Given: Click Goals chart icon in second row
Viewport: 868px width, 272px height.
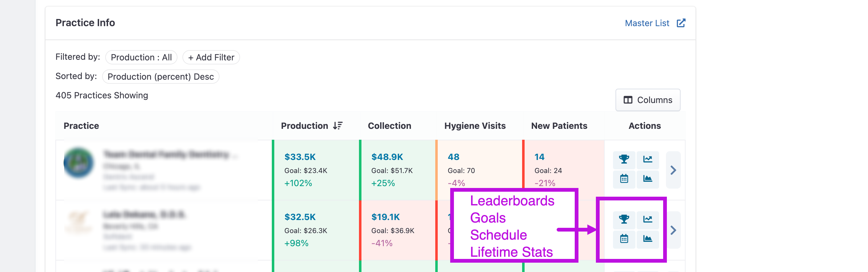Looking at the screenshot, I should 648,219.
